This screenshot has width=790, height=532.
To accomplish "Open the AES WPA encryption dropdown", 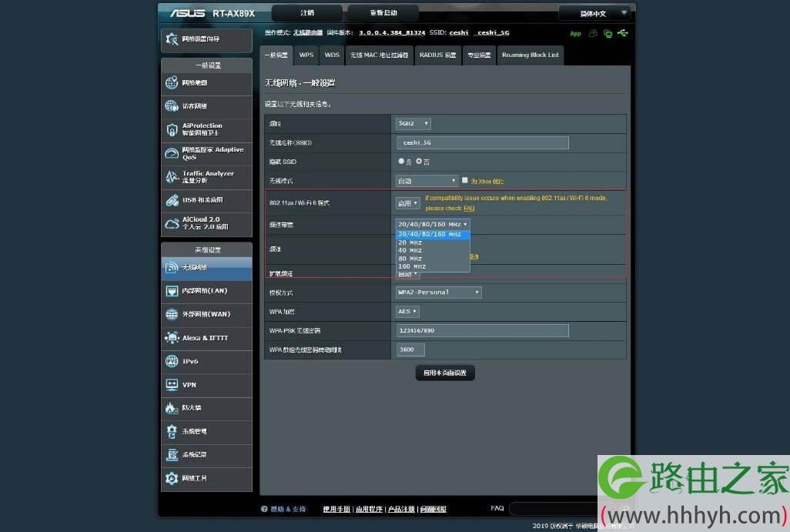I will point(407,311).
